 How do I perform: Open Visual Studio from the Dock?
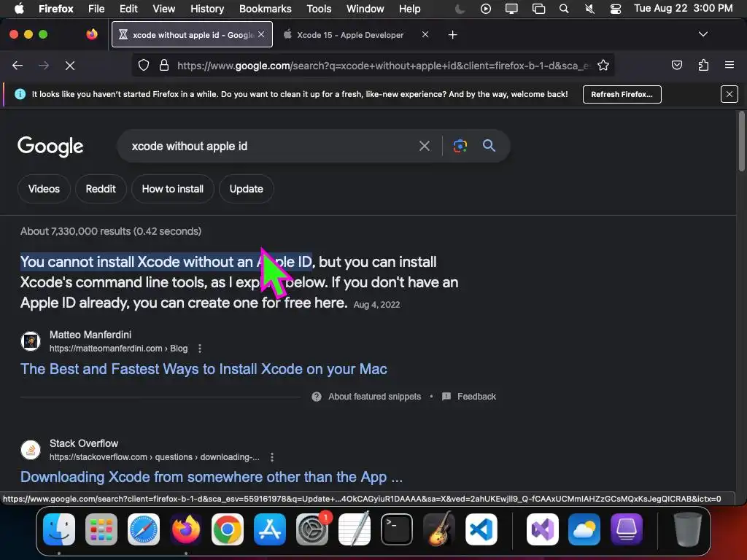pos(542,529)
